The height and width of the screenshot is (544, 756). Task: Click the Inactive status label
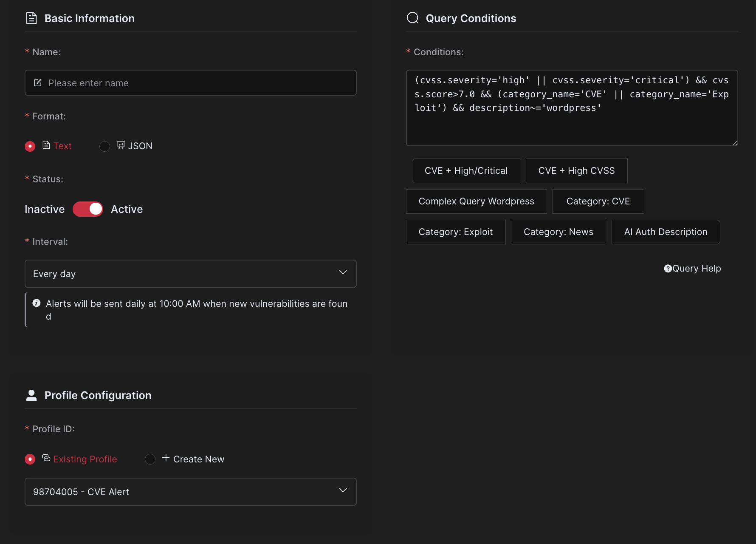[x=45, y=209]
